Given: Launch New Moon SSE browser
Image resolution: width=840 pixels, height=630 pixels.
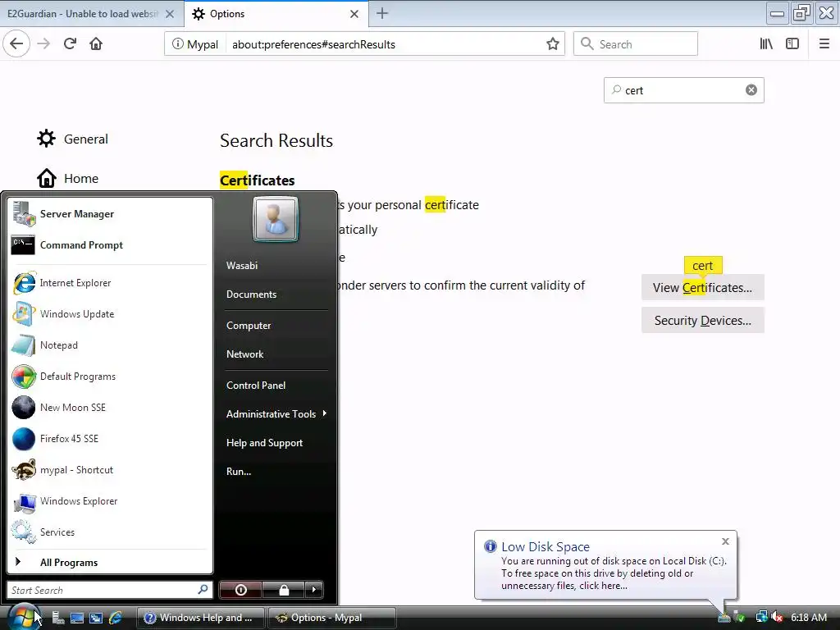Looking at the screenshot, I should [x=110, y=407].
